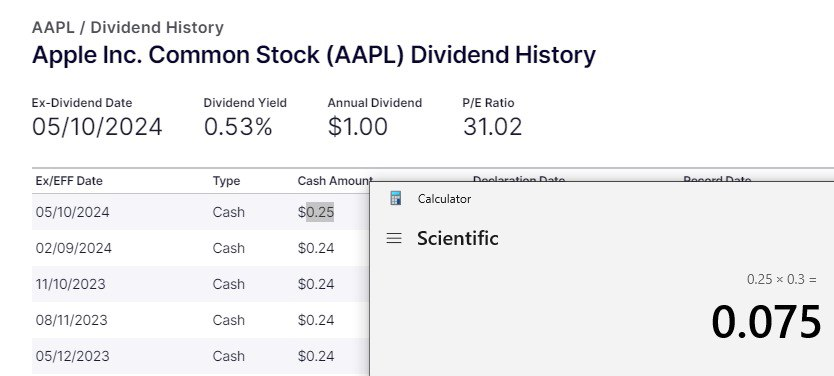The width and height of the screenshot is (834, 376).
Task: Click the calculator result 0.075 display
Action: click(766, 322)
